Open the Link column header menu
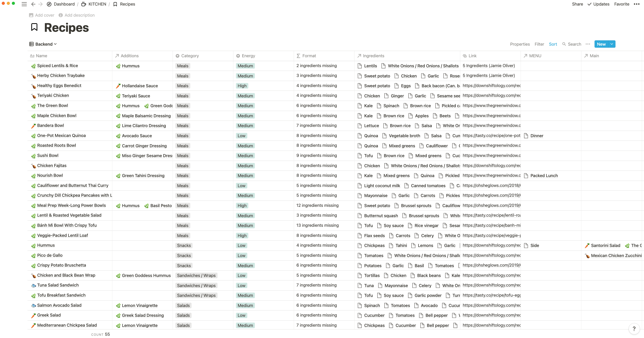644x338 pixels. [490, 56]
